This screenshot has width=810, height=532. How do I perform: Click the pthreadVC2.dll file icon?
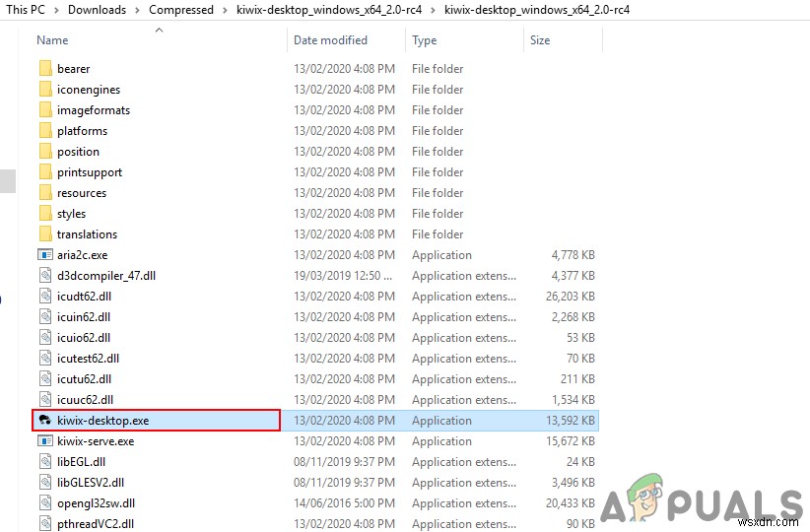[45, 523]
